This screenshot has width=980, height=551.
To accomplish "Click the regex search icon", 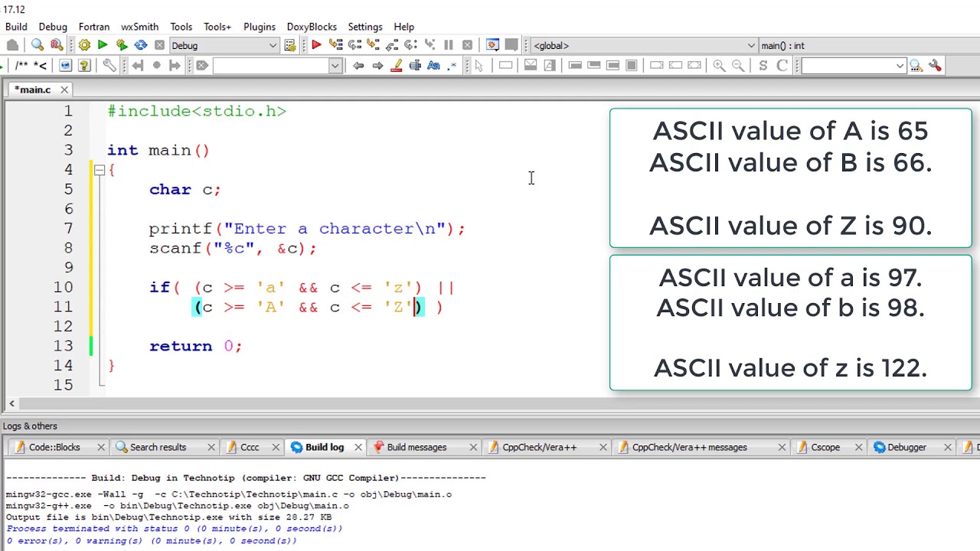I will click(453, 66).
